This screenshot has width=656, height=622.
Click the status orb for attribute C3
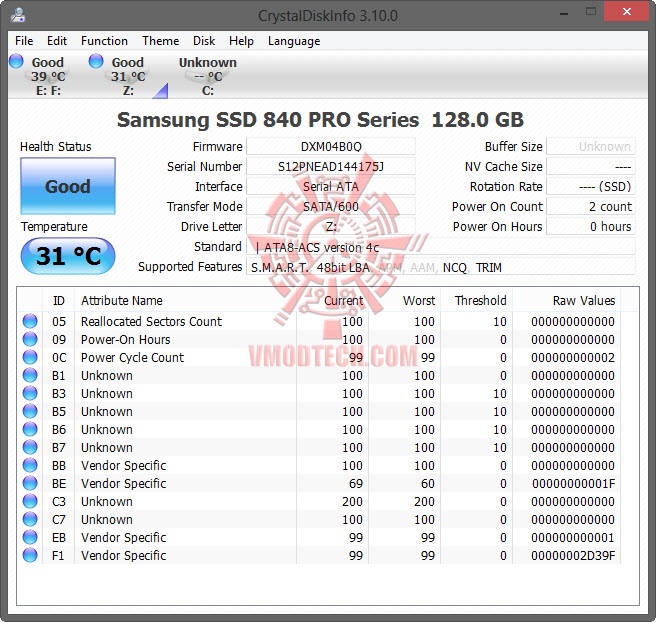tap(30, 501)
